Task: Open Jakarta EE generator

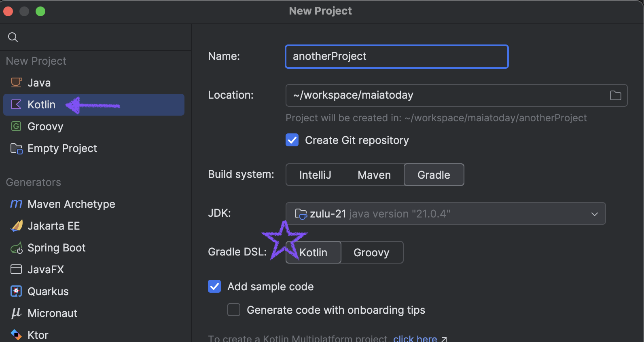Action: pyautogui.click(x=94, y=226)
